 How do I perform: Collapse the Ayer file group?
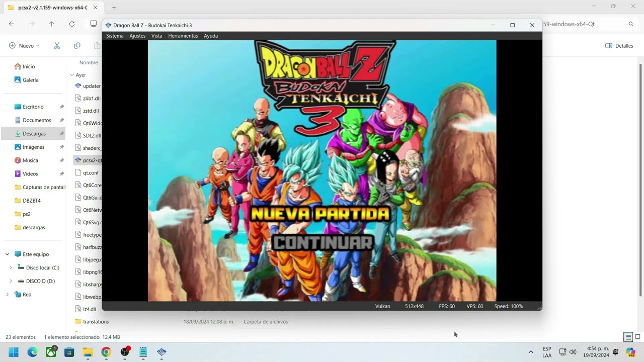[x=72, y=75]
